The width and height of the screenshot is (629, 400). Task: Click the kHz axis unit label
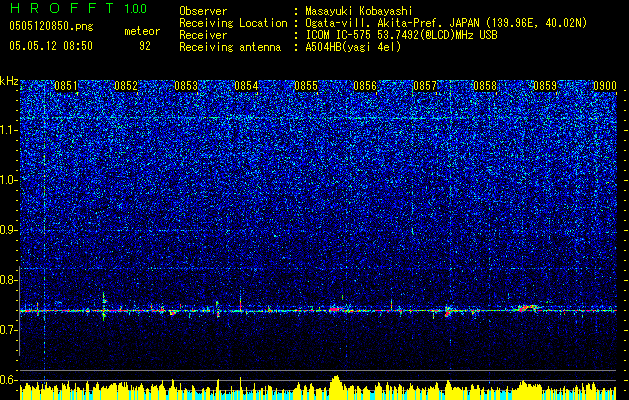(9, 82)
